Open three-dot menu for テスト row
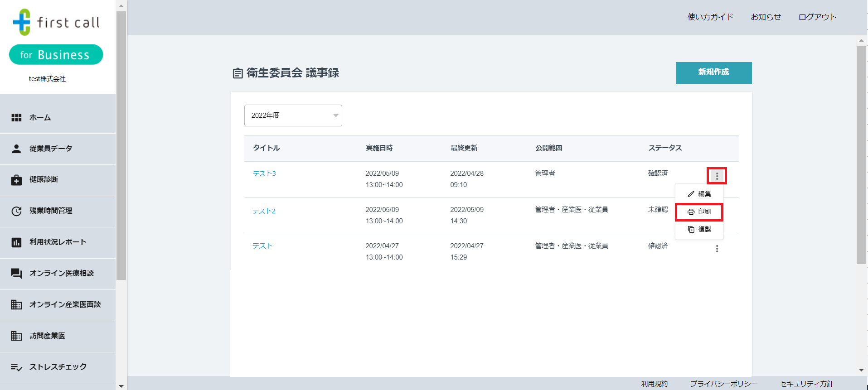 (x=717, y=249)
